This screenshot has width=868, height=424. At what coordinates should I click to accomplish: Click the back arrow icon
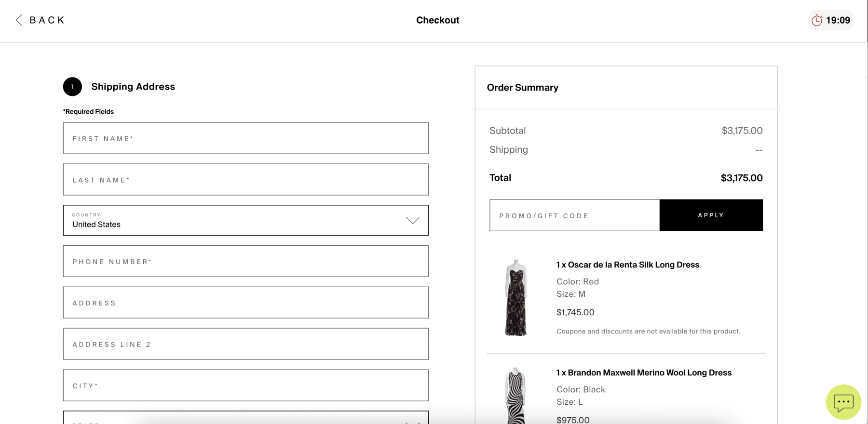tap(19, 20)
